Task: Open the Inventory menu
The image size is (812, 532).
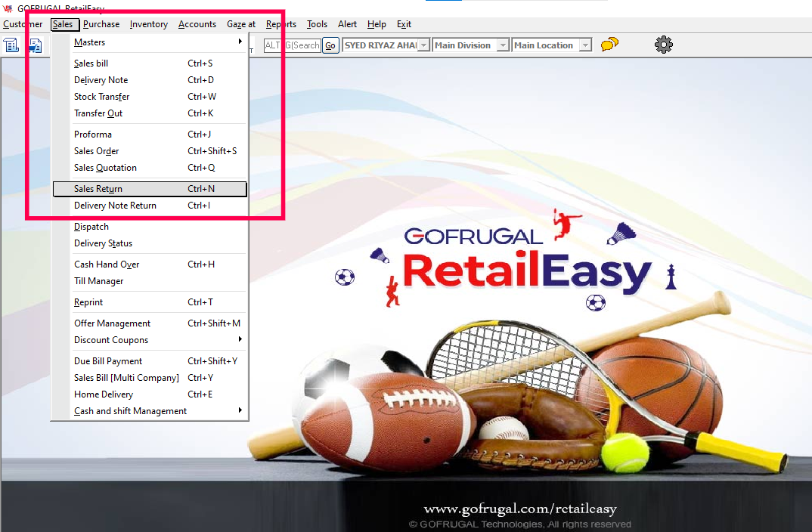Action: click(149, 24)
